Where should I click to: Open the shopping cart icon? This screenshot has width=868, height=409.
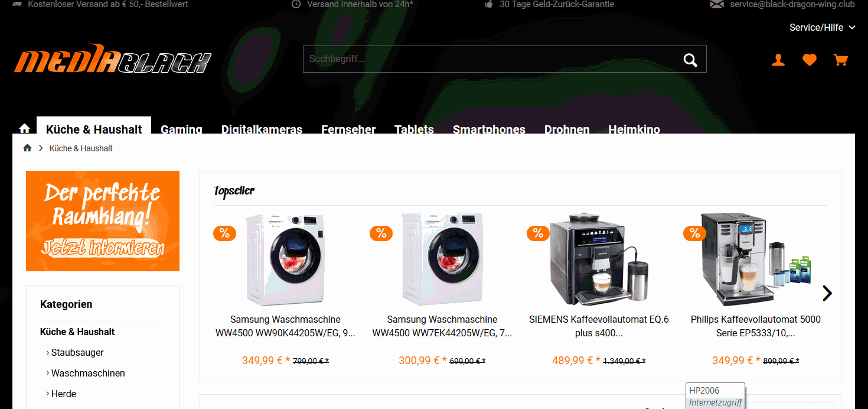tap(840, 60)
